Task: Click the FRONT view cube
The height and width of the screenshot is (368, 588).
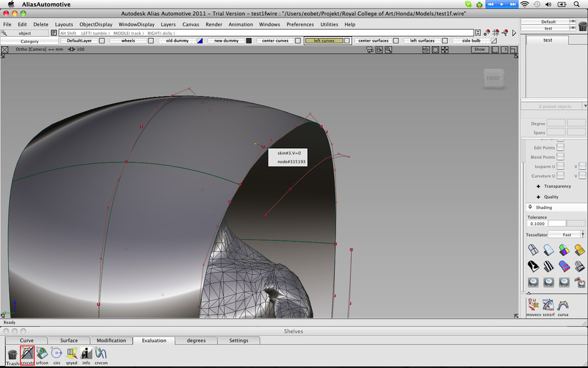Action: [x=494, y=78]
